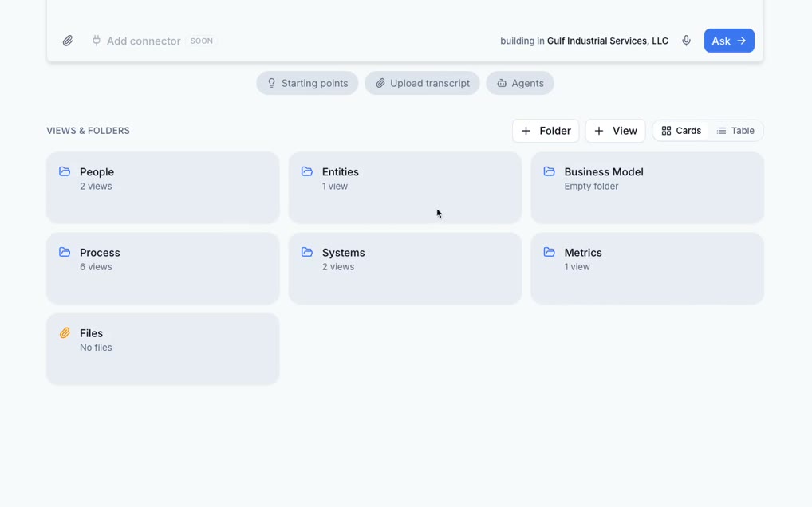Click the SOON badge next to Add connector
The width and height of the screenshot is (812, 507).
[x=202, y=41]
